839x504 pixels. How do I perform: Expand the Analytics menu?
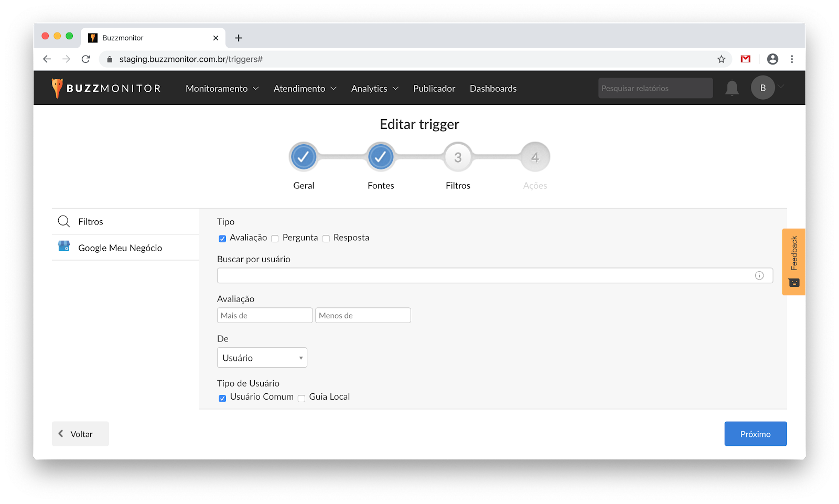click(374, 89)
